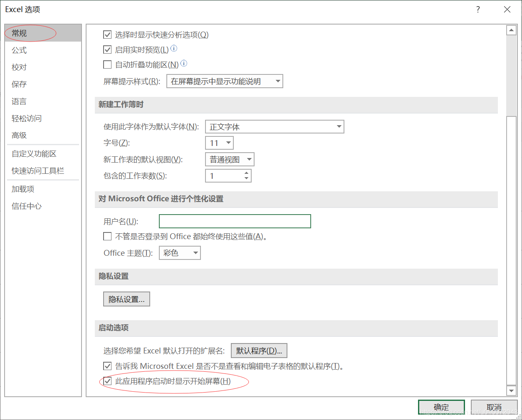This screenshot has height=420, width=522.
Task: Click the info icon beside 启用实时预览
Action: pos(174,48)
